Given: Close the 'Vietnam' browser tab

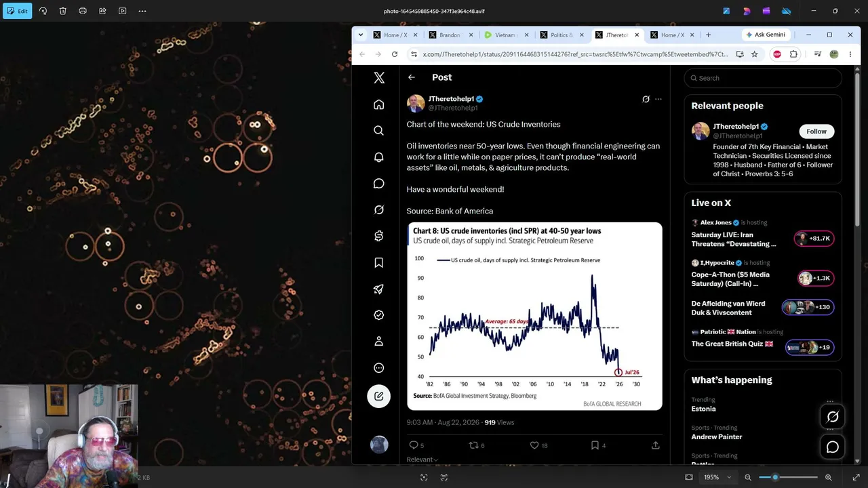Looking at the screenshot, I should 526,35.
